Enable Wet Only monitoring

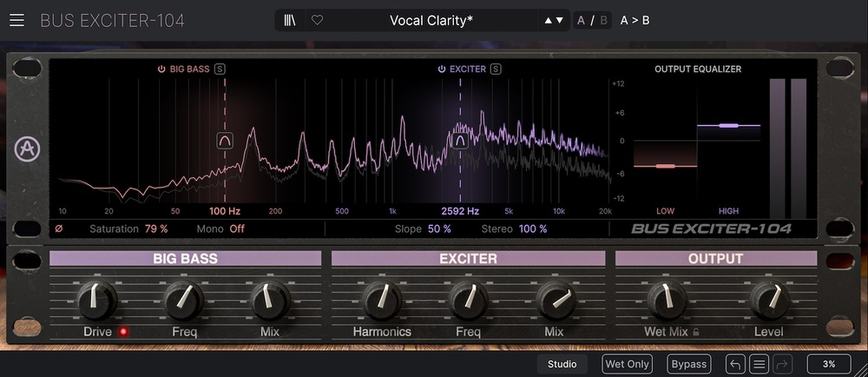(628, 364)
